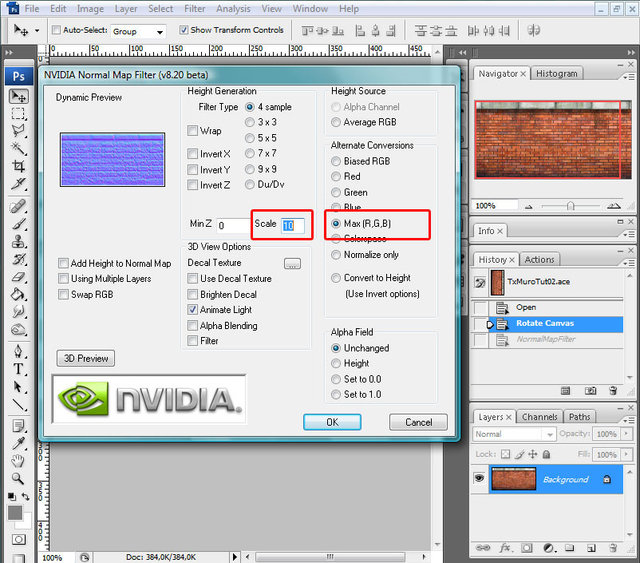Select the Lasso tool

click(18, 130)
